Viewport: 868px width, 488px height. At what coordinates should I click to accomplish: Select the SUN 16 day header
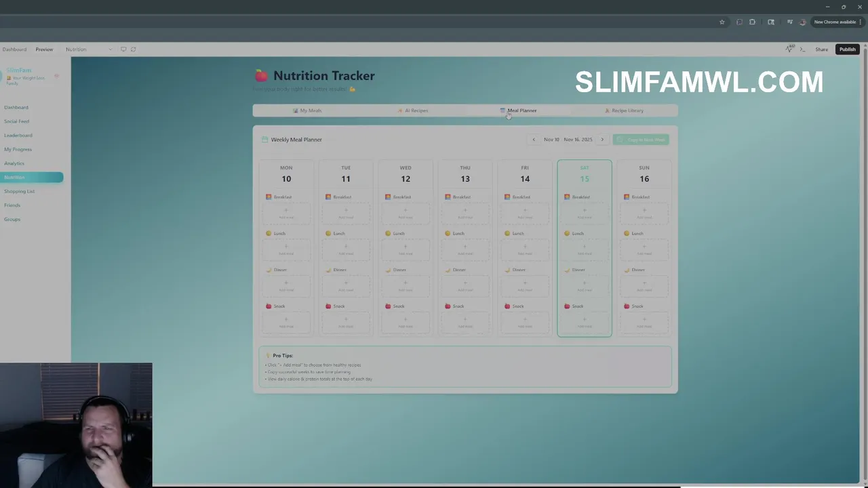644,174
